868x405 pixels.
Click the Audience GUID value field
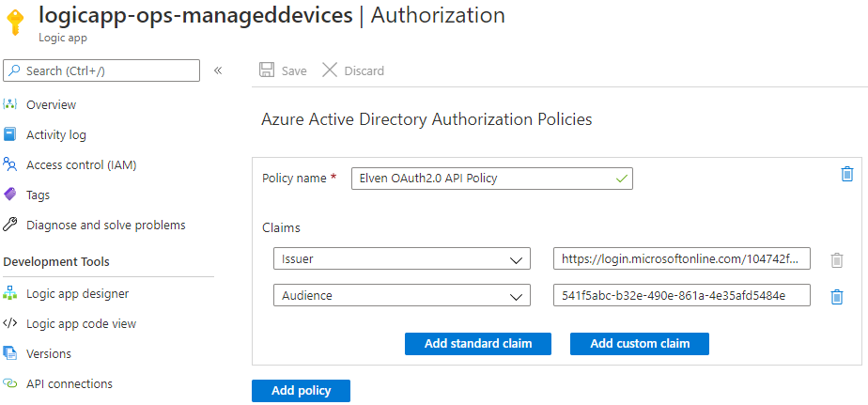681,295
